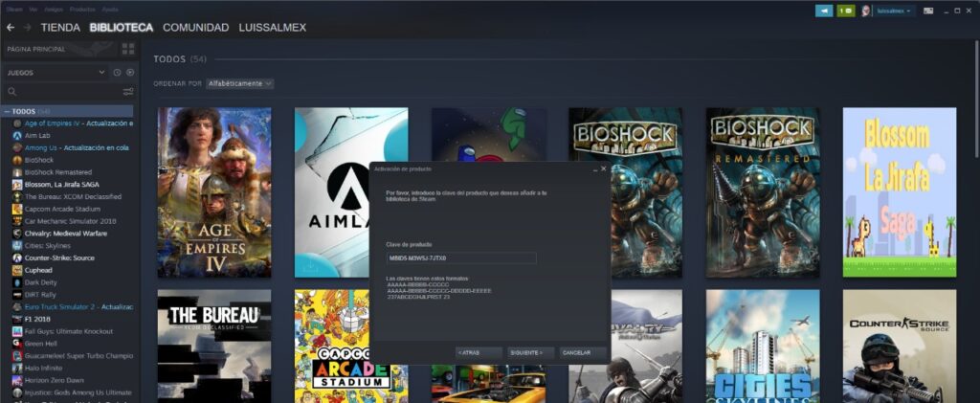Minimize the Activación de producto dialog
The image size is (980, 403).
(594, 168)
